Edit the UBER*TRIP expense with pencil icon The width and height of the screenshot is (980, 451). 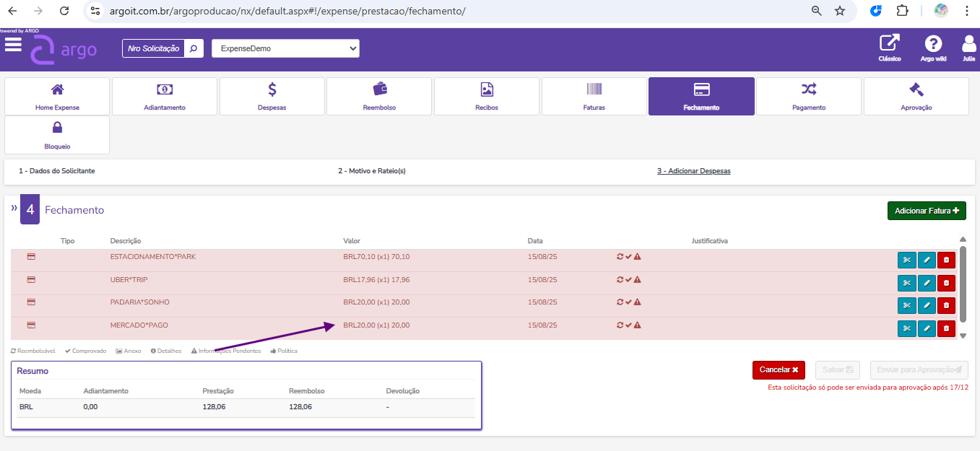pyautogui.click(x=927, y=283)
